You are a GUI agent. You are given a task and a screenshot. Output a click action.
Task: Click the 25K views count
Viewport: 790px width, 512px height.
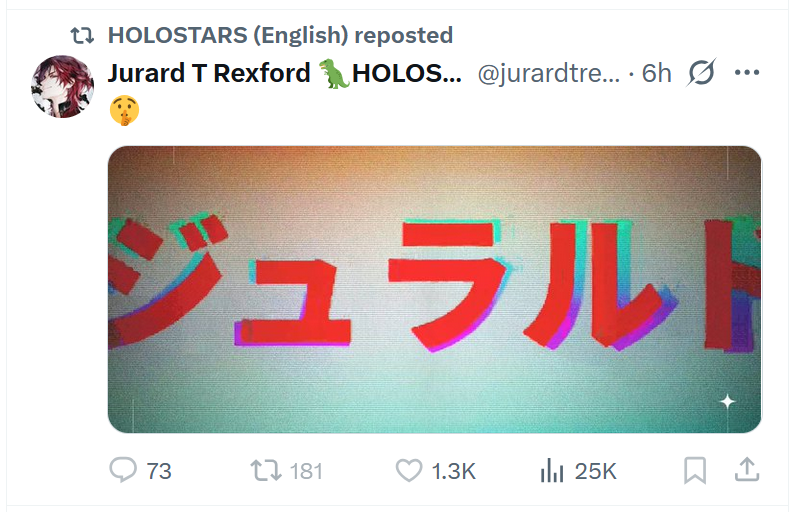pos(596,470)
